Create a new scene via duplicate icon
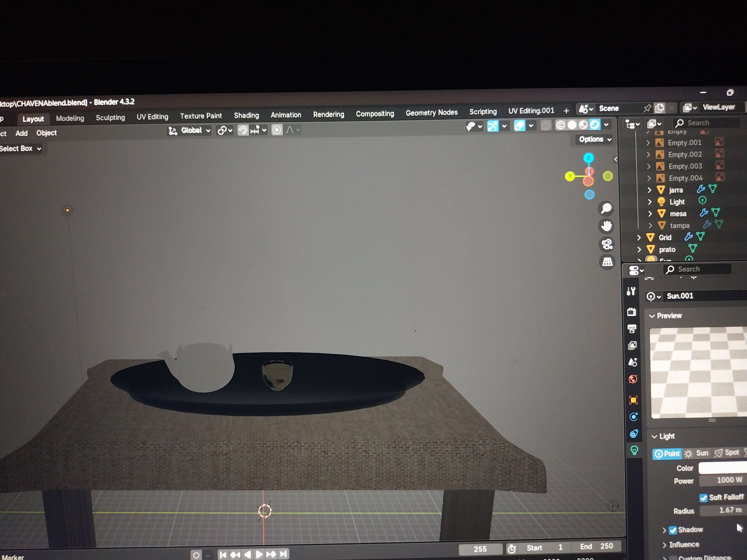This screenshot has height=560, width=747. click(x=659, y=108)
